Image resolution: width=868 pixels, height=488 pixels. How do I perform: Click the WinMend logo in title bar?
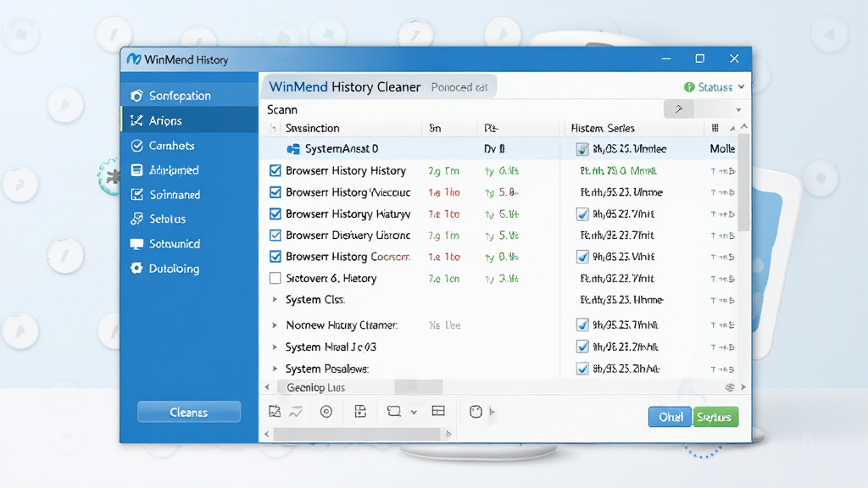tap(133, 59)
